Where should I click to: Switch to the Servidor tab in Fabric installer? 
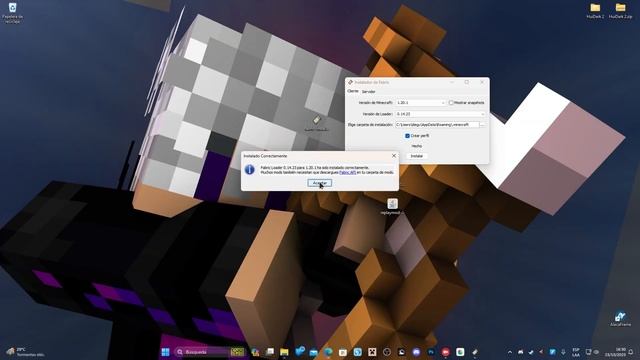tap(368, 91)
